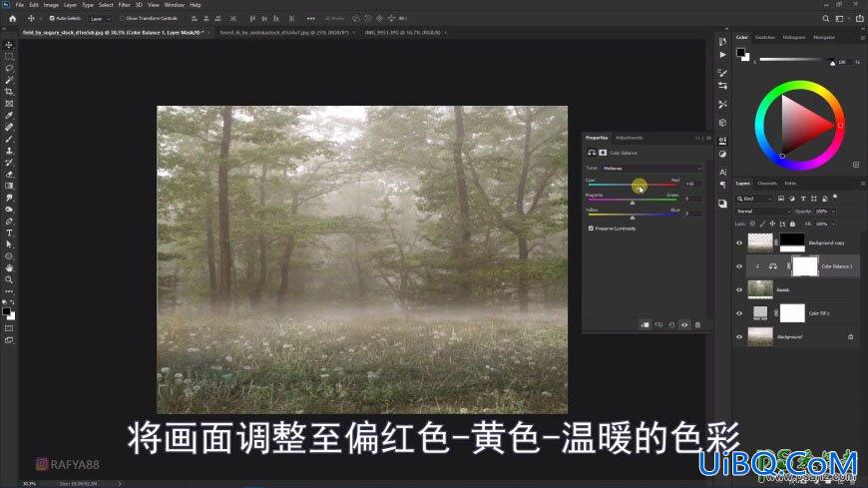Open the History panel icon in the dock
The width and height of the screenshot is (868, 488).
[722, 42]
